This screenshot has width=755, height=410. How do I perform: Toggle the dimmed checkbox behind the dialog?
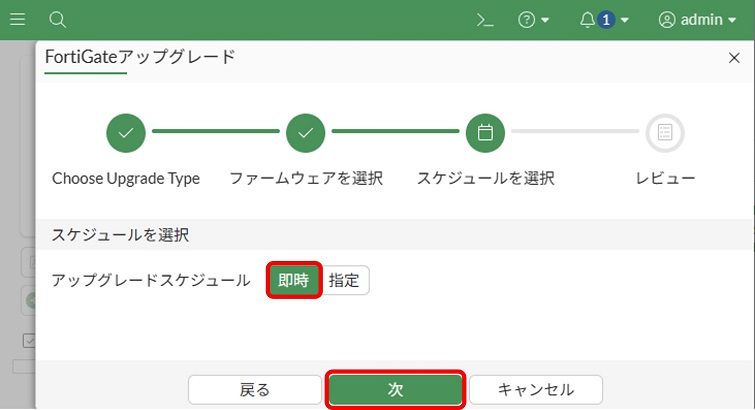[x=29, y=341]
